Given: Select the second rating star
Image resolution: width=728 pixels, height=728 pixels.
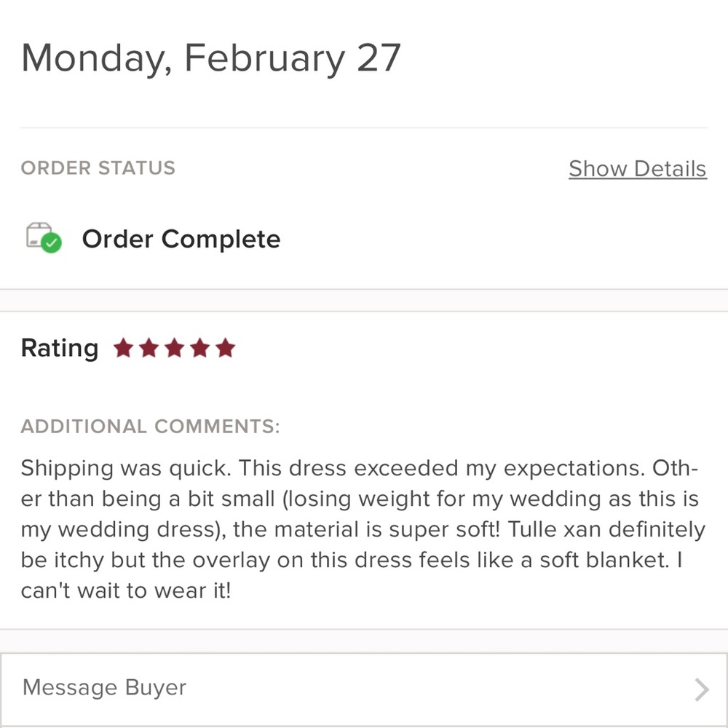Looking at the screenshot, I should [149, 349].
